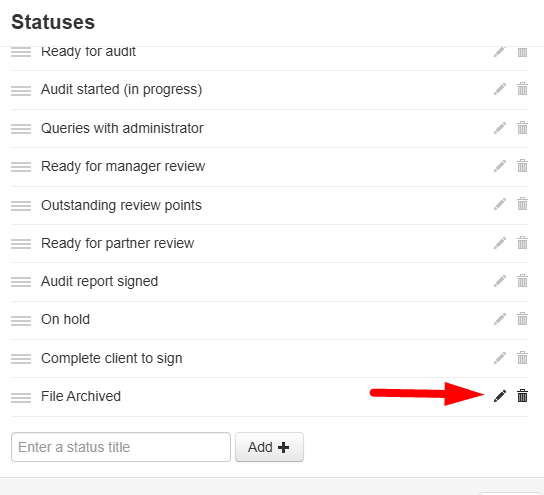Delete the File Archived status

pyautogui.click(x=522, y=396)
